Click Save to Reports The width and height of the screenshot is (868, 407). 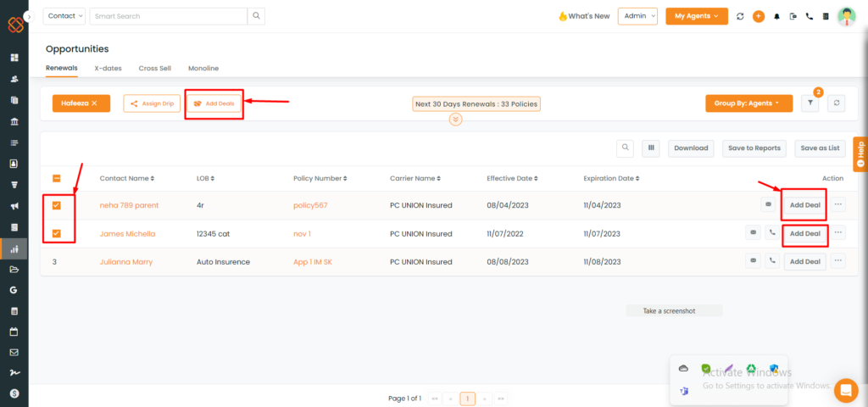(754, 148)
